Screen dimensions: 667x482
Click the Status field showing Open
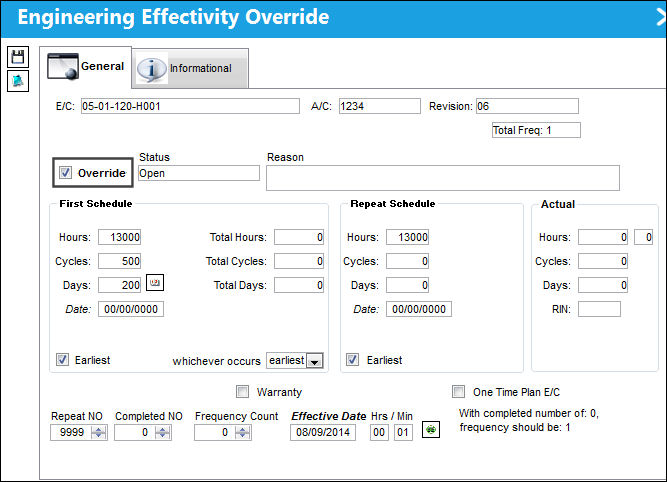(199, 173)
